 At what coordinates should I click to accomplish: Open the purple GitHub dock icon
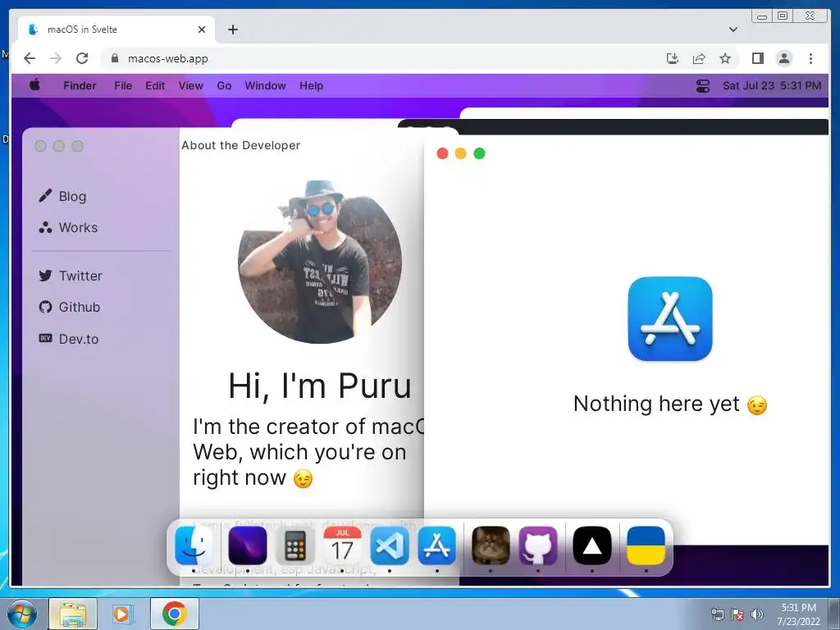538,546
